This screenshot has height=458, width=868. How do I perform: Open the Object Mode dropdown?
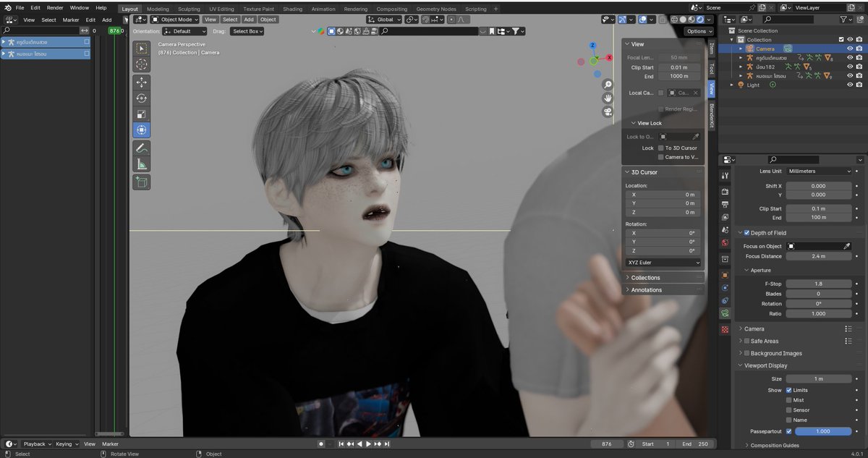175,20
